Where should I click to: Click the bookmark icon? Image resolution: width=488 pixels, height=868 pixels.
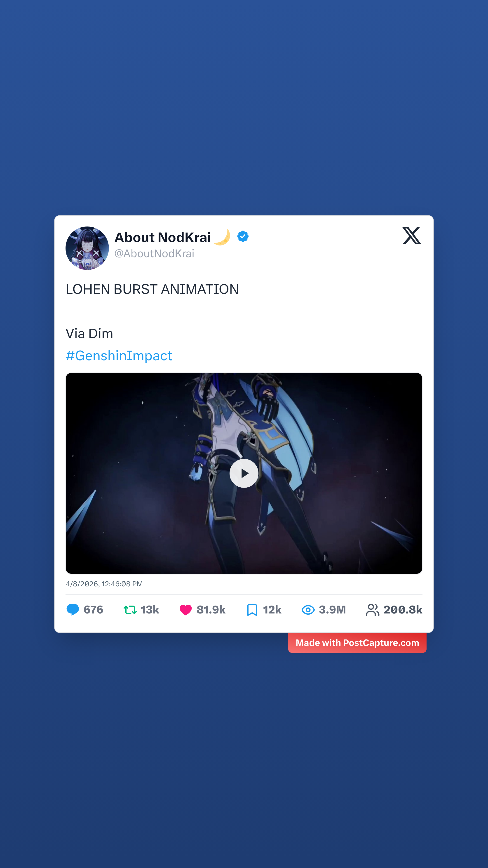[x=252, y=610]
